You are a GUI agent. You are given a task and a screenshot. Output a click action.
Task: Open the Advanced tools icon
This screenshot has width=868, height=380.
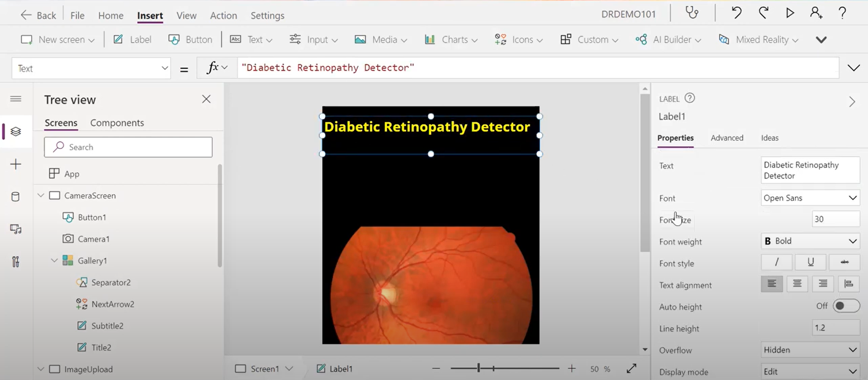[16, 262]
